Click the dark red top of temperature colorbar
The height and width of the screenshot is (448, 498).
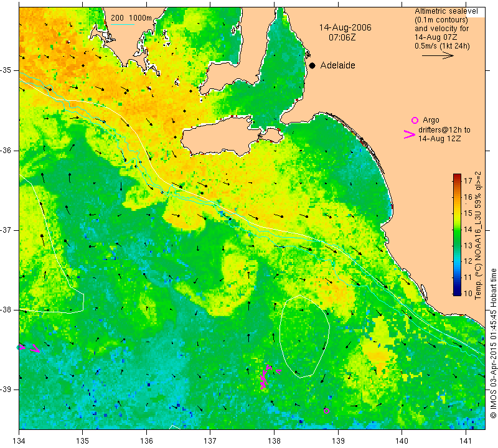[x=457, y=176]
